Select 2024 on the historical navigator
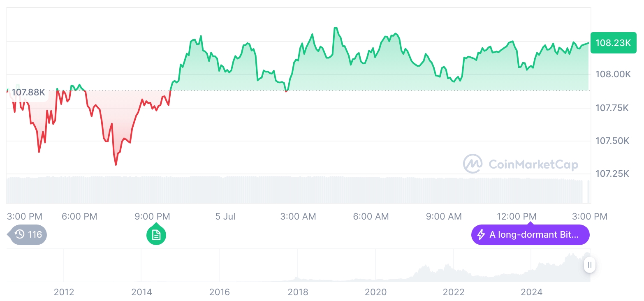Viewport: 644px width, 301px height. coord(531,292)
